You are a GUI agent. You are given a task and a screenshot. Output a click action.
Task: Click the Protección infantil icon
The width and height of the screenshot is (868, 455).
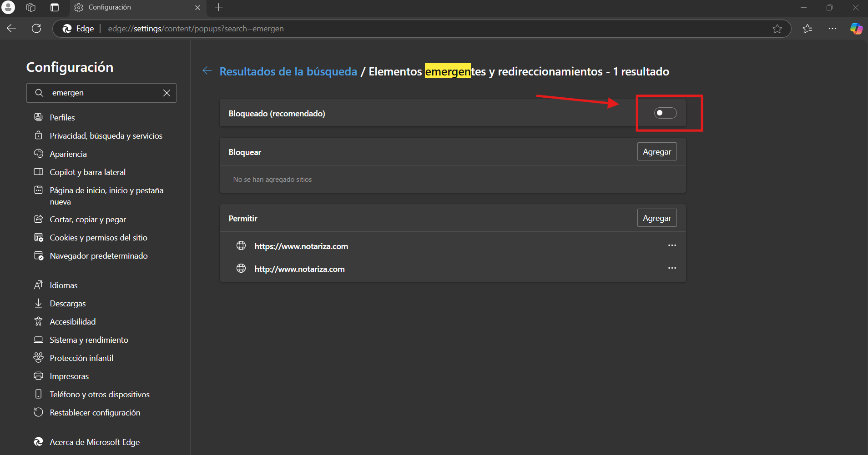(x=39, y=358)
